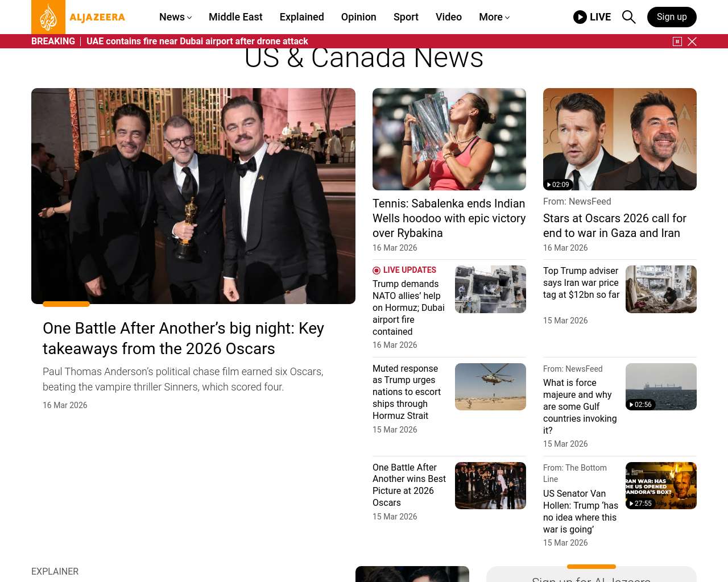Open the rubble thumbnail for Iran war cost
The width and height of the screenshot is (728, 582).
click(661, 289)
